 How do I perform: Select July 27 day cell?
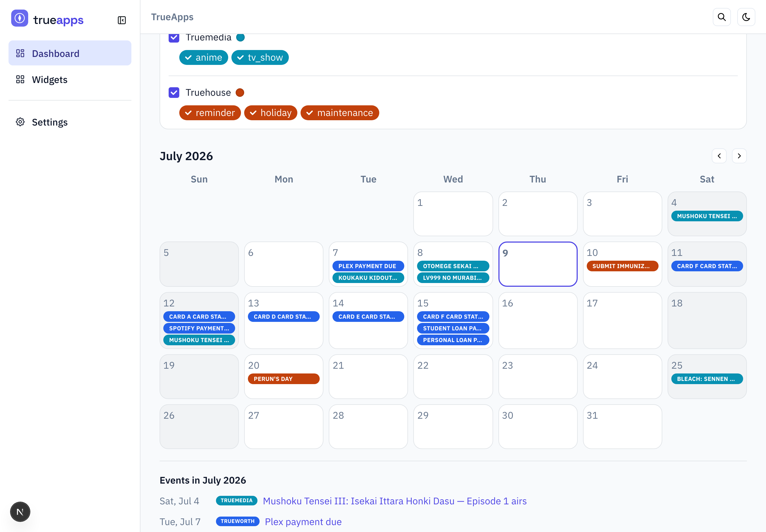click(x=284, y=427)
